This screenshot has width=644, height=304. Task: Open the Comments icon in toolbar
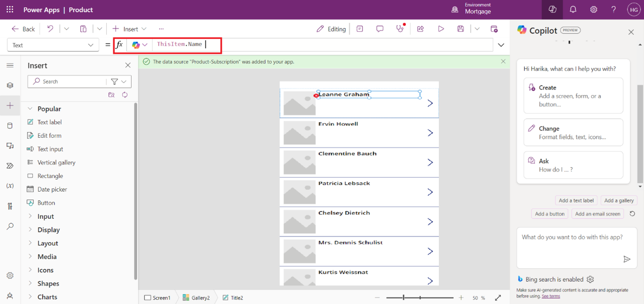[x=380, y=29]
